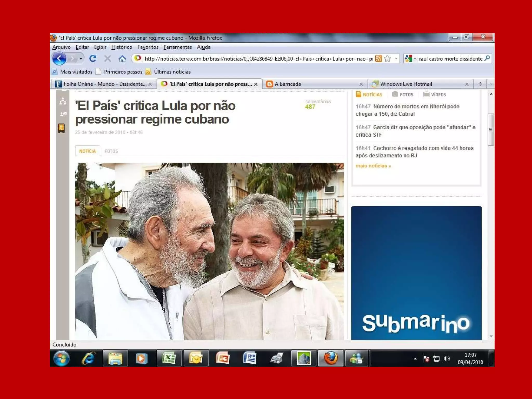Click the RSS feed icon in address bar
532x399 pixels.
point(378,59)
